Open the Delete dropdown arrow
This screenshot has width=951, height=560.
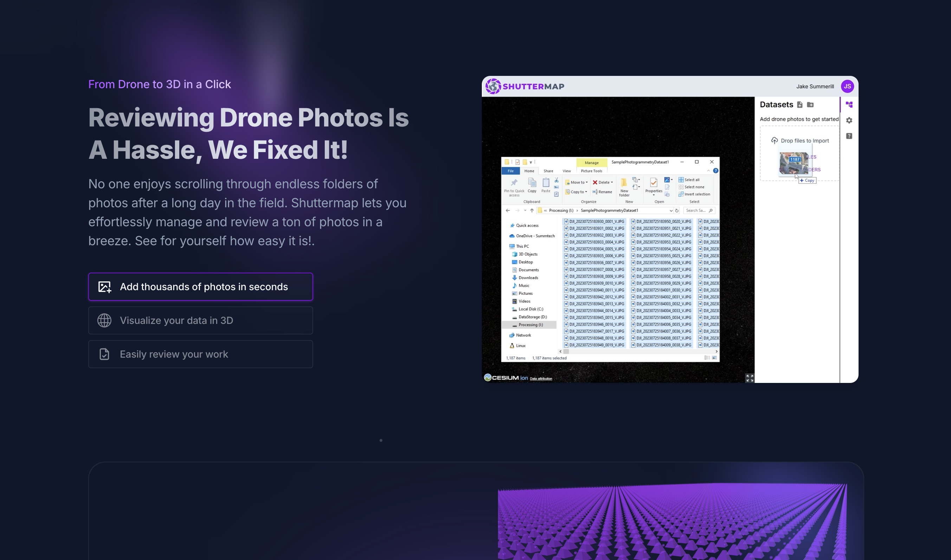[x=612, y=182]
